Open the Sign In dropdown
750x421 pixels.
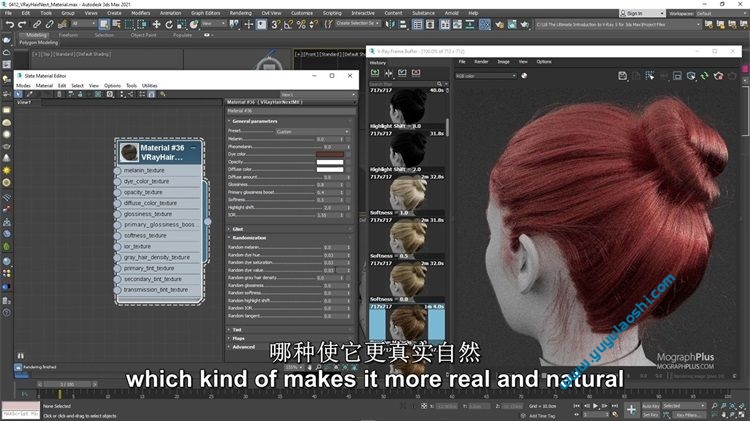point(642,13)
